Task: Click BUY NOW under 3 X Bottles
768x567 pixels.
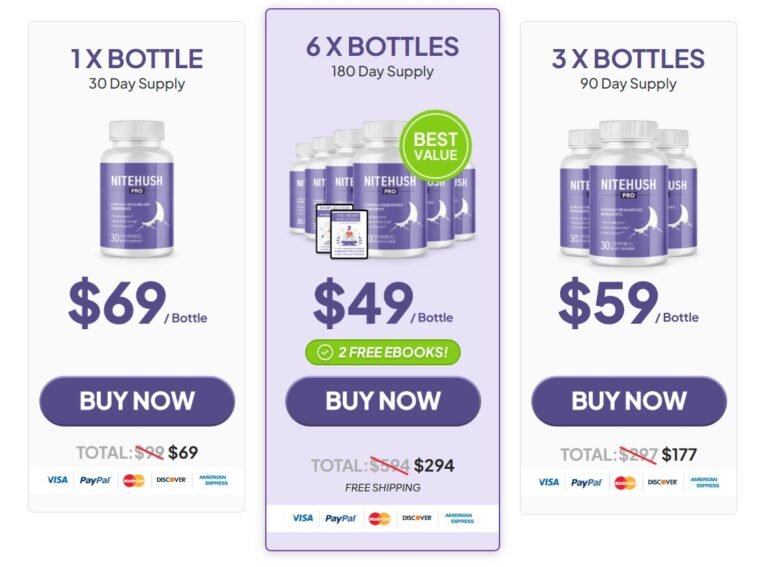Action: pyautogui.click(x=629, y=401)
